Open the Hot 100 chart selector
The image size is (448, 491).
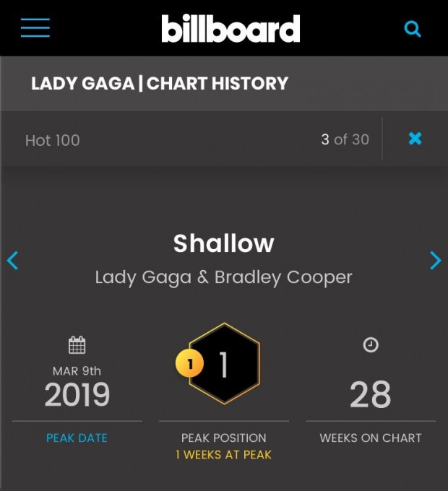52,140
